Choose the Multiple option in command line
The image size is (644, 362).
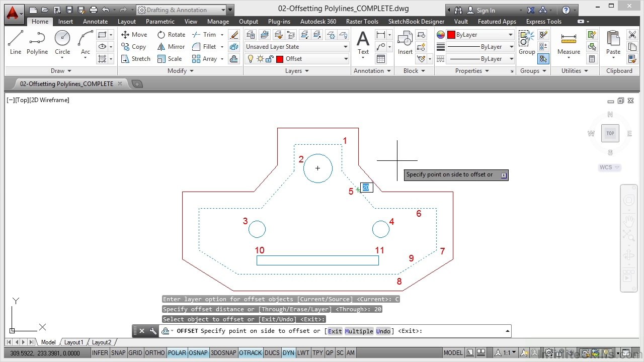[359, 331]
